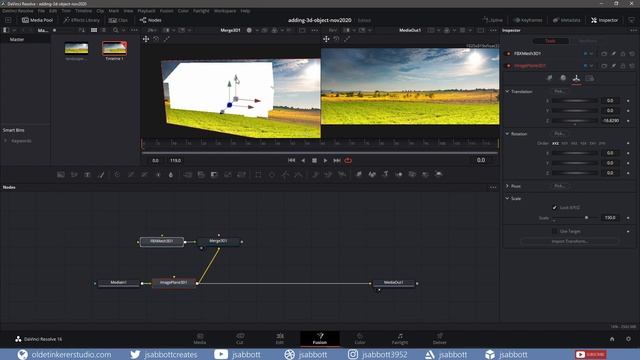Viewport: 640px width, 360px height.
Task: Collapse the Rotation section
Action: pos(507,133)
